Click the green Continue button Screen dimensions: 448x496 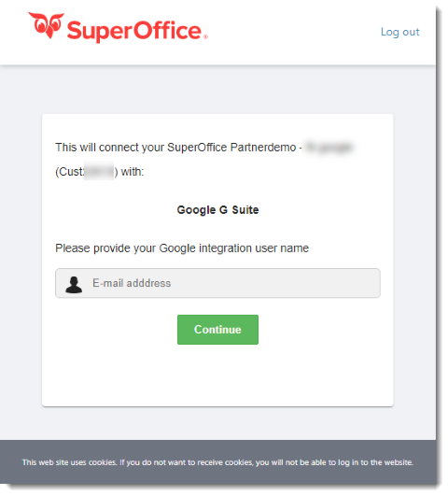(x=217, y=330)
